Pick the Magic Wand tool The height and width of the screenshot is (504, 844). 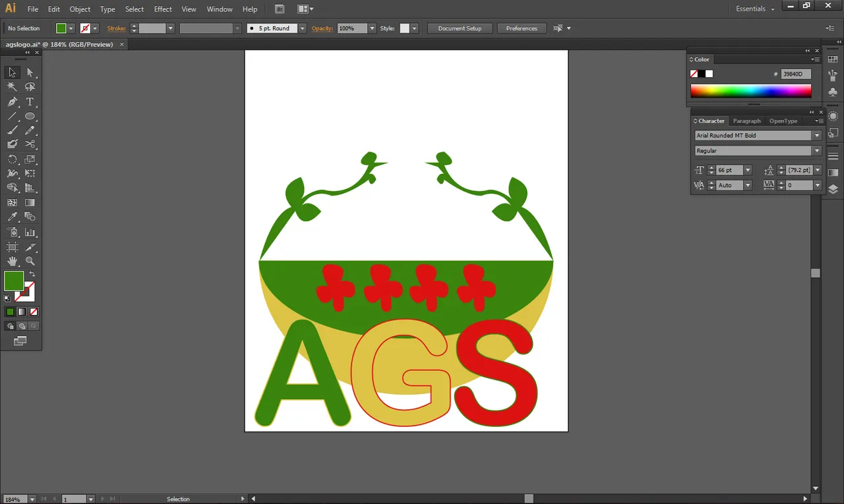pyautogui.click(x=12, y=87)
